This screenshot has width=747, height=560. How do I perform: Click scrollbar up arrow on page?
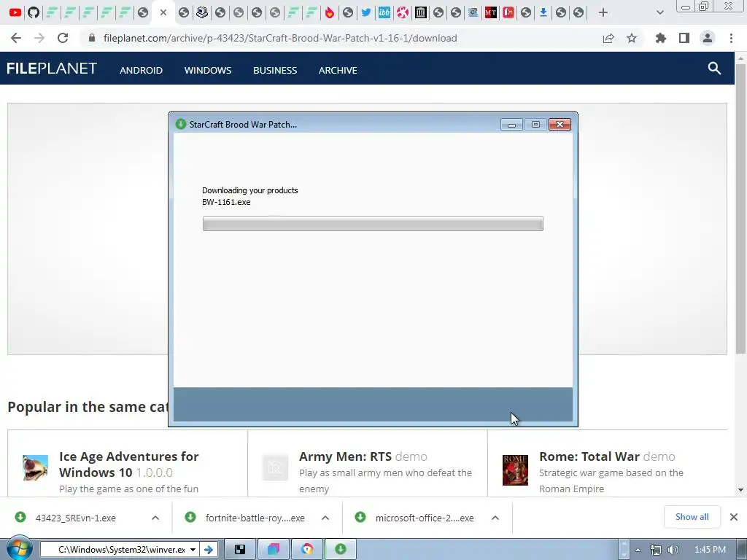(x=740, y=58)
